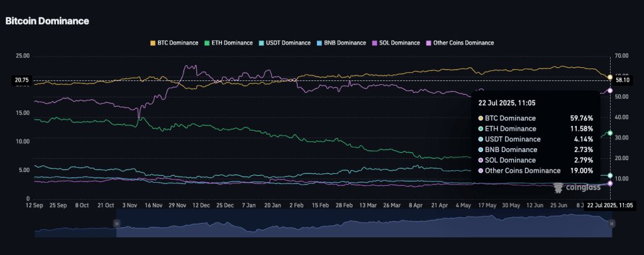
Task: Toggle BTC Dominance series in legend
Action: pyautogui.click(x=173, y=43)
